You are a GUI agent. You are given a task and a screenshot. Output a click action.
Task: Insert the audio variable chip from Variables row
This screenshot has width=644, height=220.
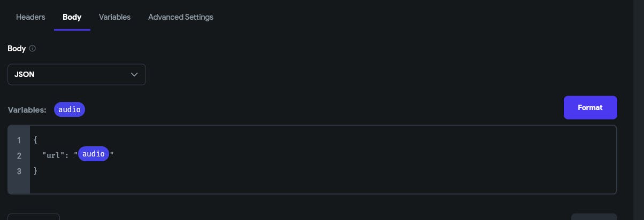(70, 109)
